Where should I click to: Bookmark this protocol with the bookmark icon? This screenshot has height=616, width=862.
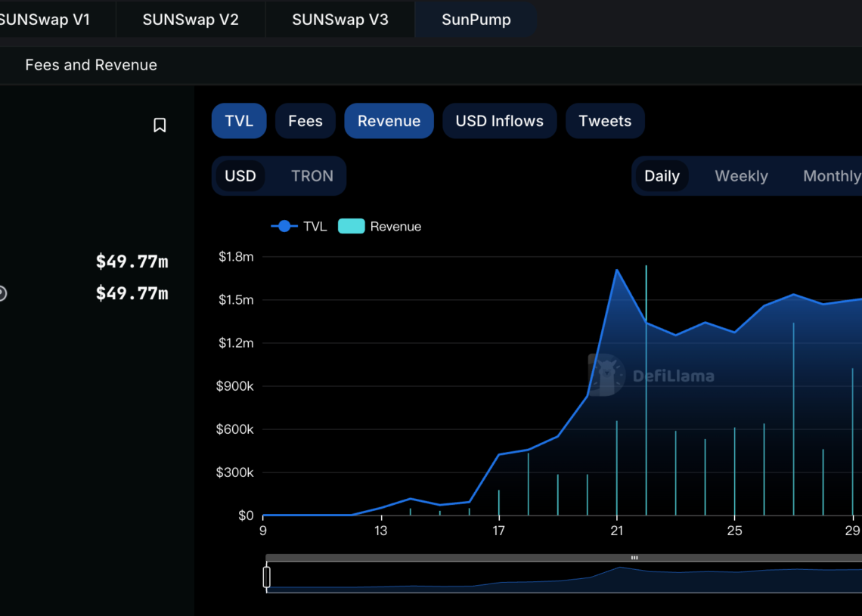click(x=160, y=125)
